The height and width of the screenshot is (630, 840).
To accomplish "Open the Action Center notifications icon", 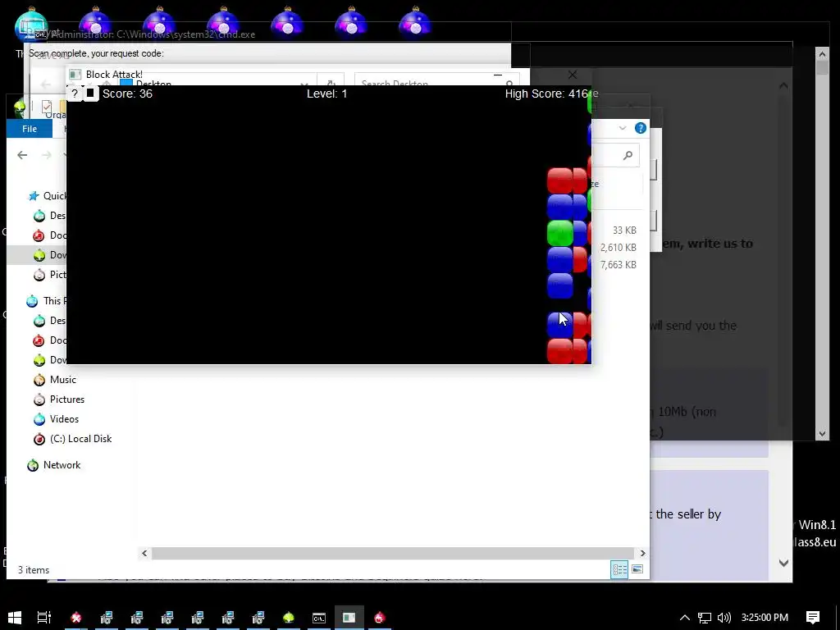I will (813, 618).
